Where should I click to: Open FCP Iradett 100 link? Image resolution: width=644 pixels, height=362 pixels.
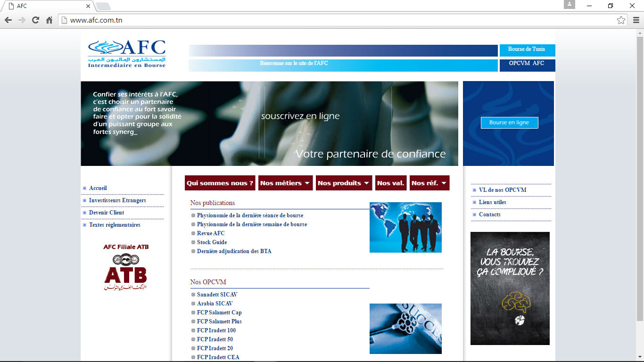click(216, 330)
